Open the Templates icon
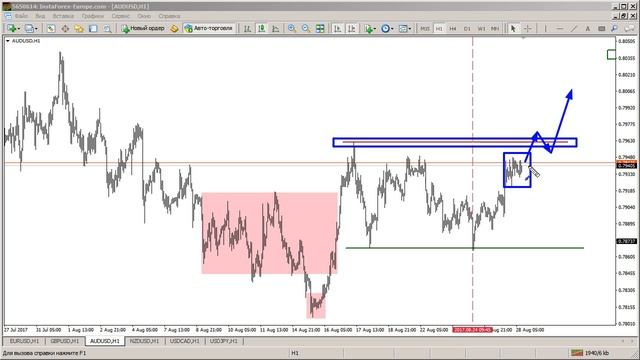 (x=403, y=28)
